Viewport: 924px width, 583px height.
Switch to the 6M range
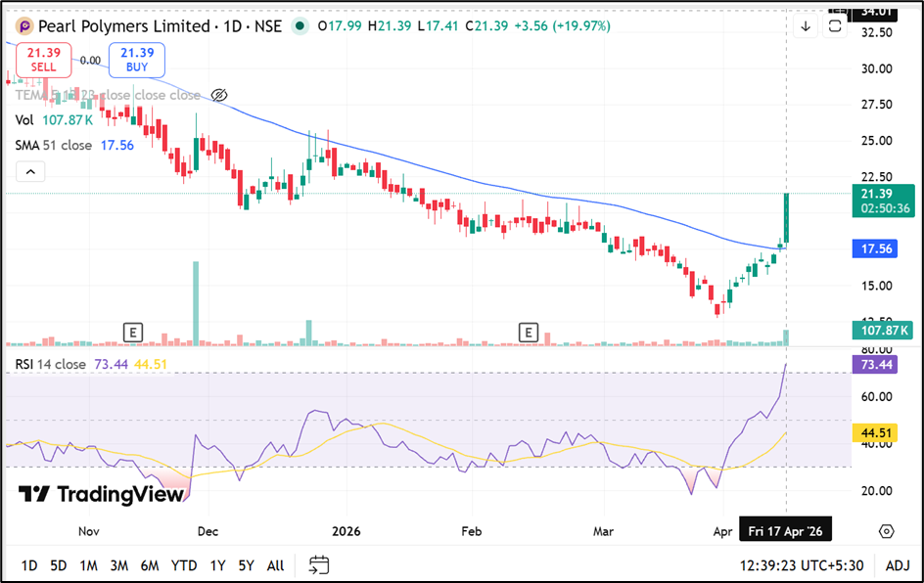pos(150,564)
